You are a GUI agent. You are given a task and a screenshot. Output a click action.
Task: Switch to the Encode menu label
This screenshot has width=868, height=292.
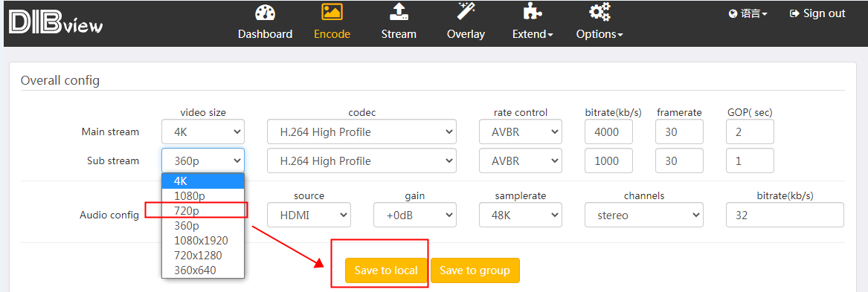[332, 34]
